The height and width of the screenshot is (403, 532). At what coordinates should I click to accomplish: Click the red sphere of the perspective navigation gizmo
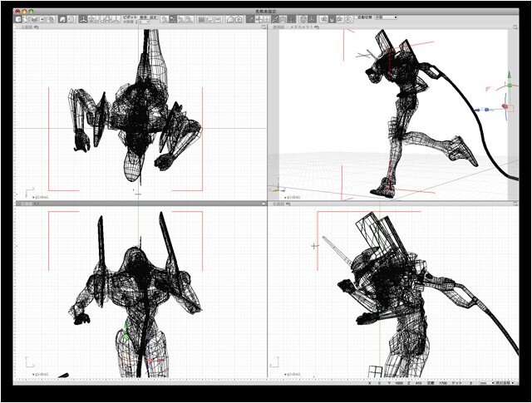pyautogui.click(x=505, y=106)
